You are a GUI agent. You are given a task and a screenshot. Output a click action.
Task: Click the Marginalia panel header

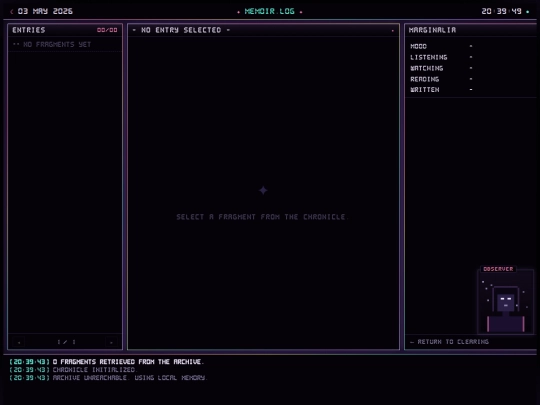(470, 30)
